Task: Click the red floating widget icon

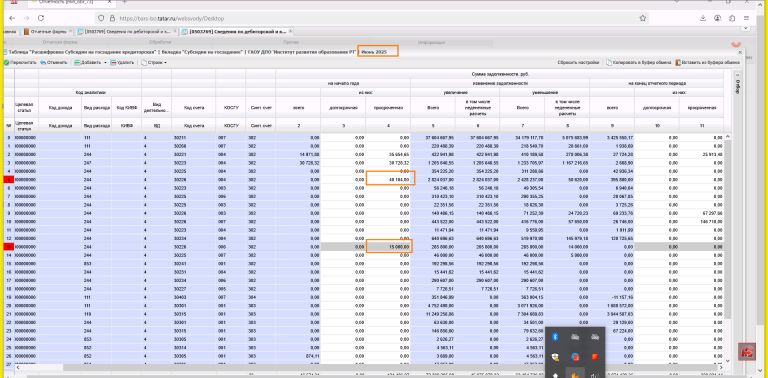Action: pos(746,352)
